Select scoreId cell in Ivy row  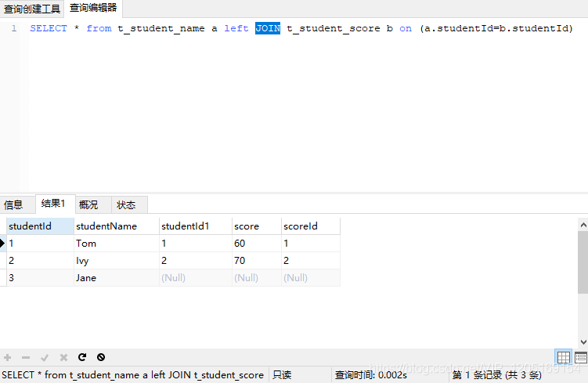pyautogui.click(x=311, y=261)
